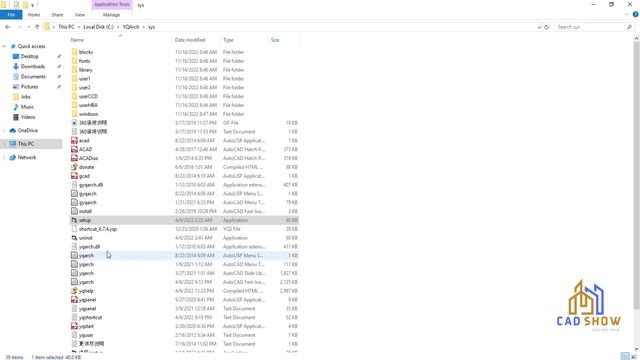Open the Manage ribbon tab
Viewport: 640px width, 360px height.
[x=111, y=15]
